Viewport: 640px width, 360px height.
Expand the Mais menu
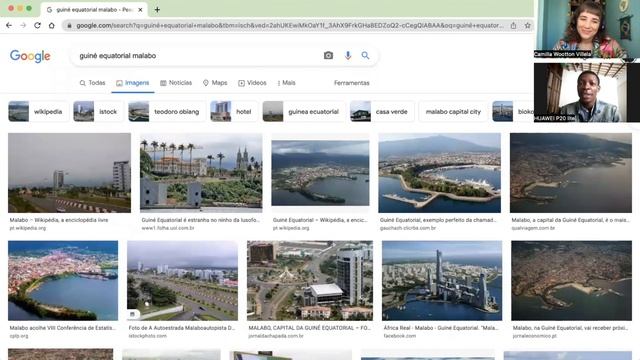pyautogui.click(x=286, y=83)
